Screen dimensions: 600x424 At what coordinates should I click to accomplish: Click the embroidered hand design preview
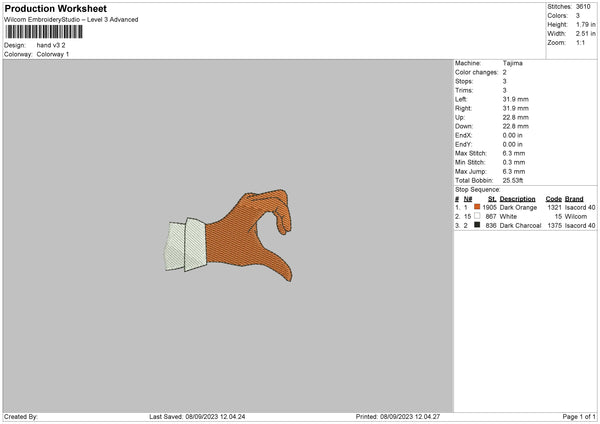228,235
